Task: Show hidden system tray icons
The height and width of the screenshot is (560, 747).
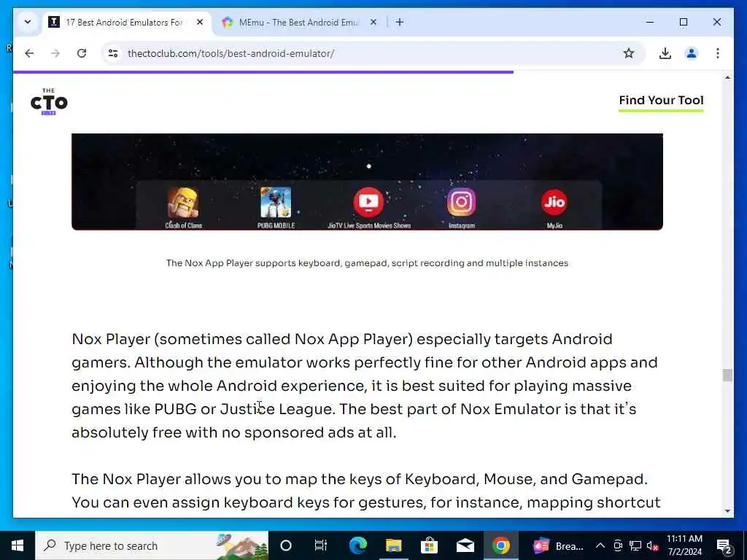Action: pos(600,545)
